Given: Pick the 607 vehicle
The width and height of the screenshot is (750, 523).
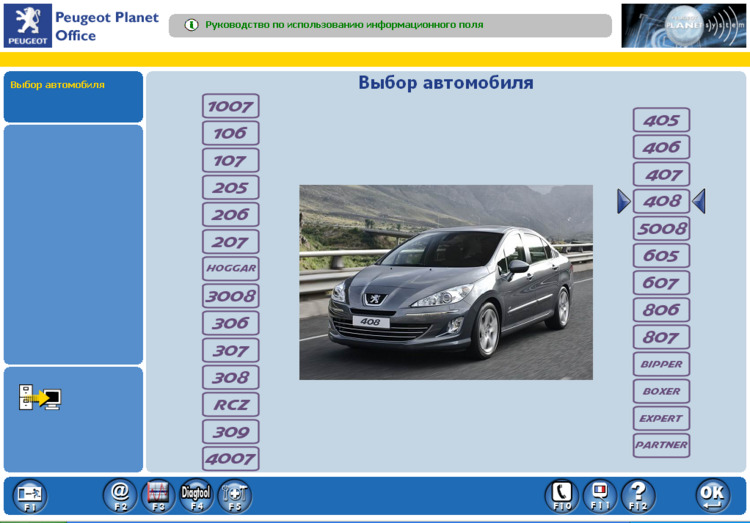Looking at the screenshot, I should (662, 283).
